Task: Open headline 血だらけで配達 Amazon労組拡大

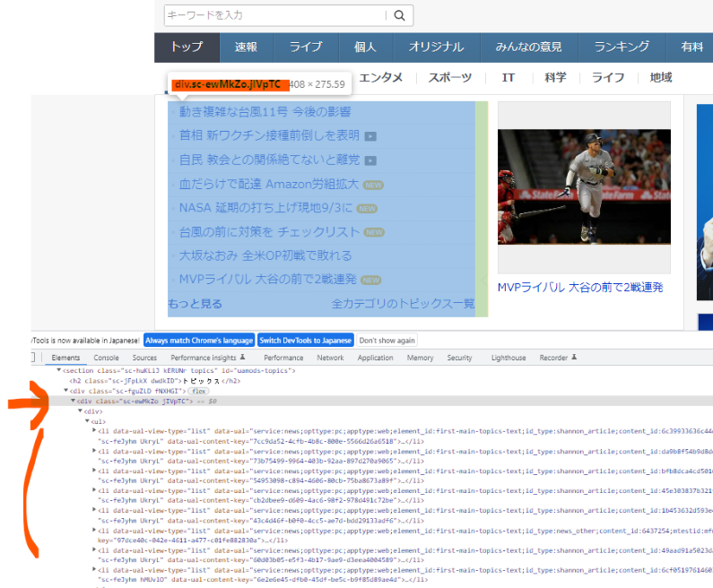Action: click(x=269, y=184)
